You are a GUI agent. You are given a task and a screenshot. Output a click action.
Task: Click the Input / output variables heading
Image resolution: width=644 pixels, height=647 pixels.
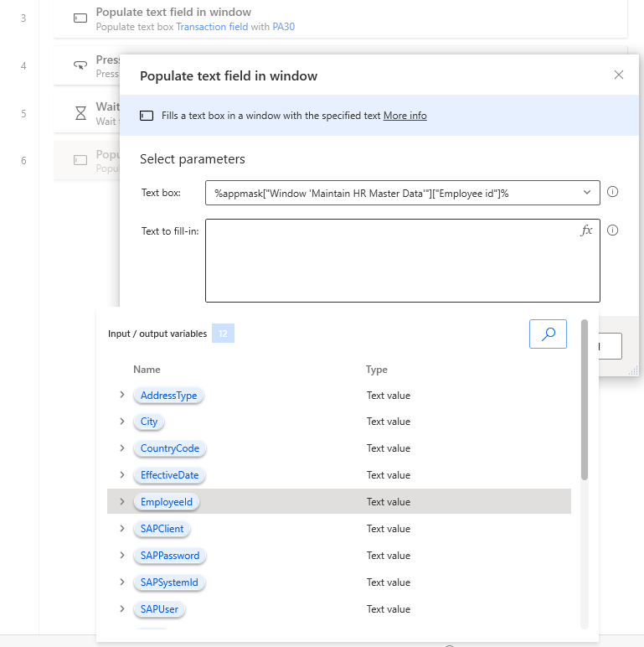(x=157, y=334)
